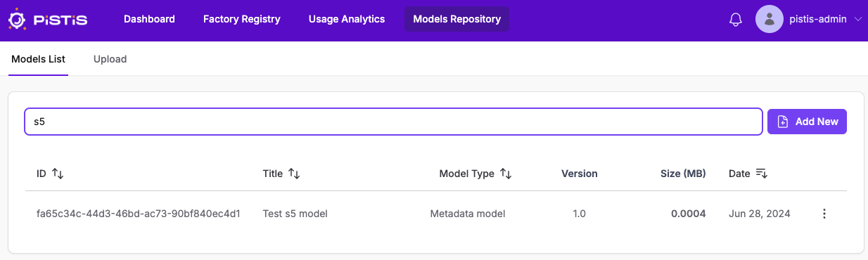Select the ID fa65c34c-44d3-46bd-ac73-90bf840ec4d1
The height and width of the screenshot is (260, 868).
139,214
